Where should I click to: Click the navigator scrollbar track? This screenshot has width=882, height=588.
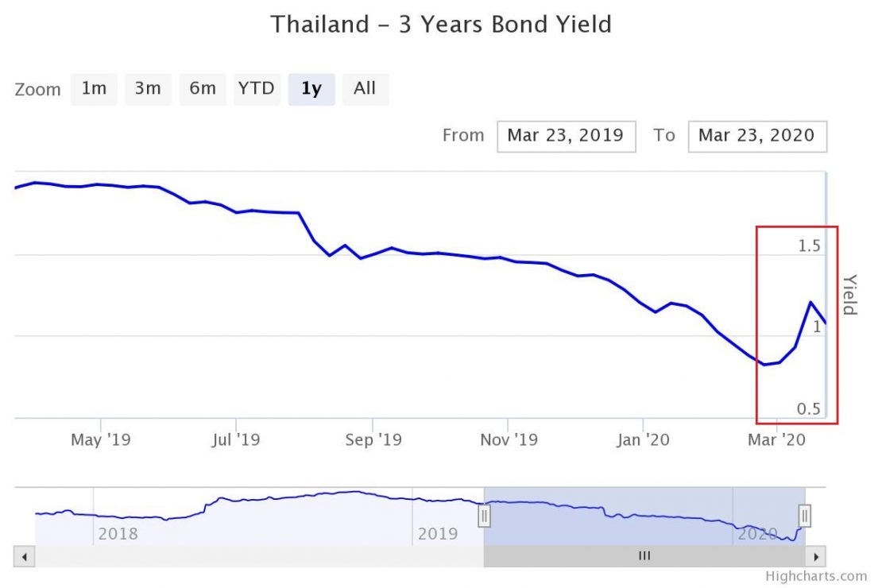(x=644, y=556)
